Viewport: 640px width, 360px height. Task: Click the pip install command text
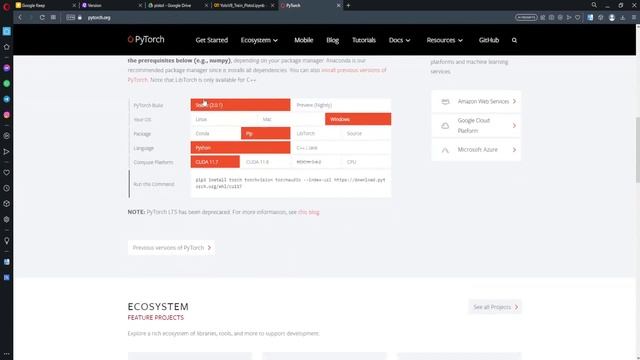[290, 183]
